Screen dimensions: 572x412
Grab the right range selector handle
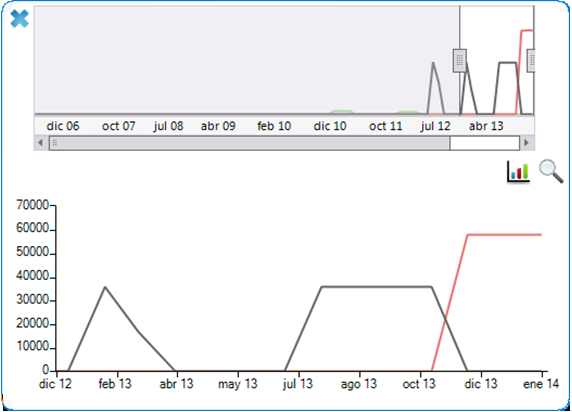click(x=532, y=60)
